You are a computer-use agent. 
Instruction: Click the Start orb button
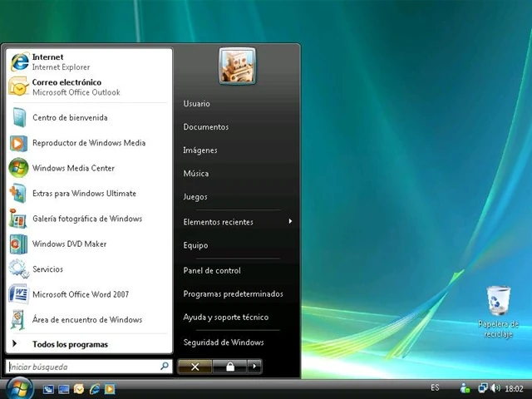click(20, 389)
